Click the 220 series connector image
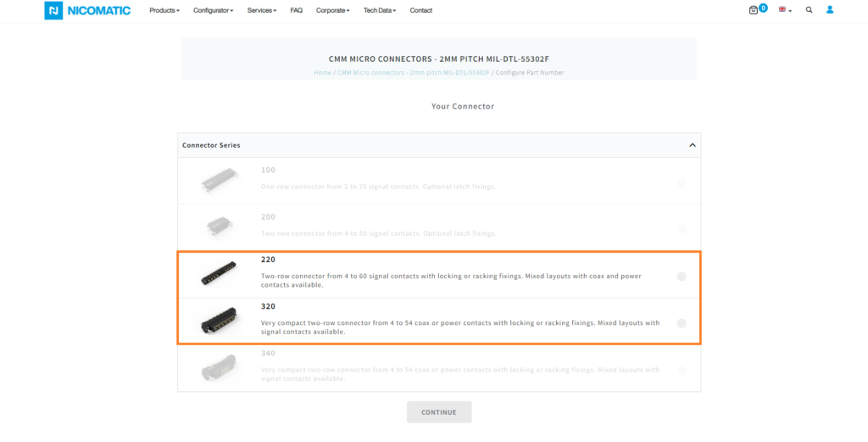Screen dimensions: 868x442 click(220, 273)
